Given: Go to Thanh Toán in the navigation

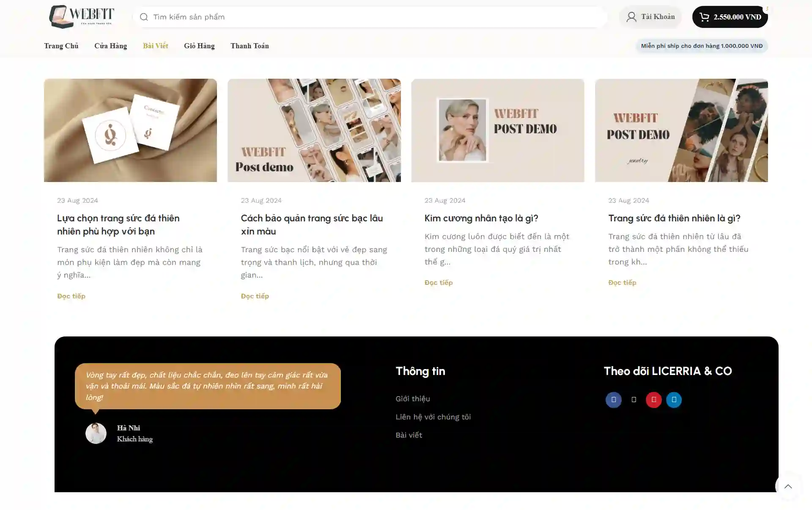Looking at the screenshot, I should tap(250, 46).
